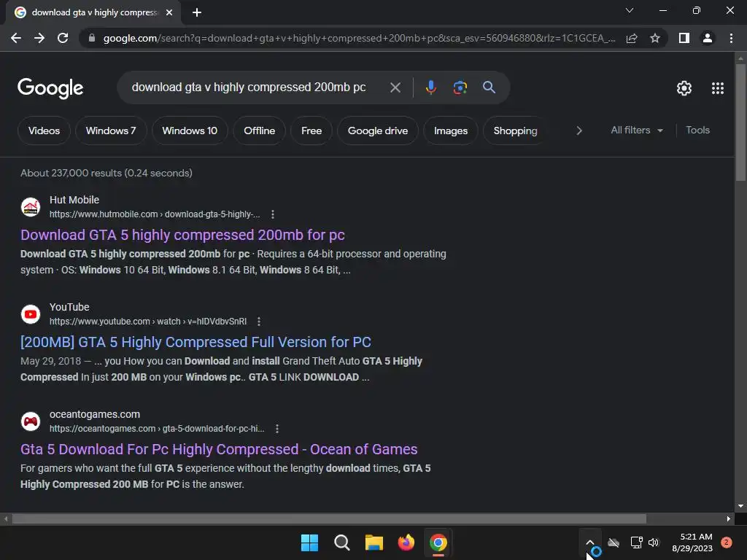Launch Firefox from taskbar
The width and height of the screenshot is (747, 560).
tap(406, 542)
